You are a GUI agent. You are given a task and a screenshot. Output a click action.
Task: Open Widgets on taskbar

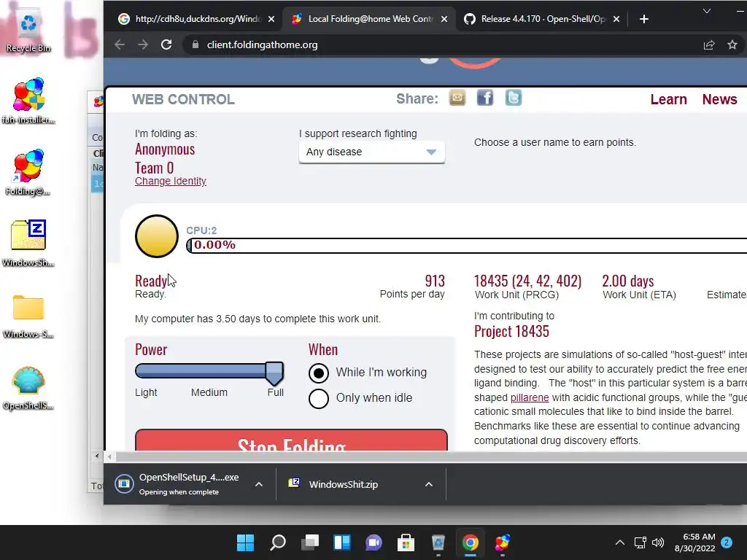click(342, 542)
